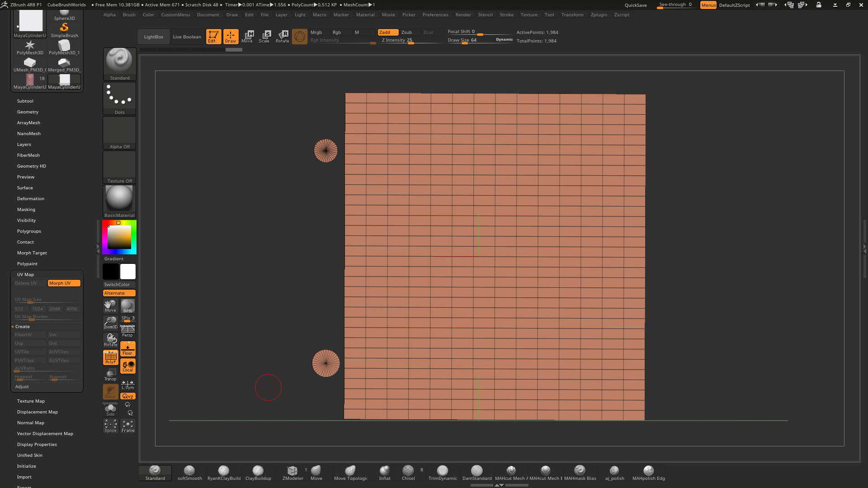
Task: Activate the Rotate transform icon in top shelf
Action: click(282, 37)
